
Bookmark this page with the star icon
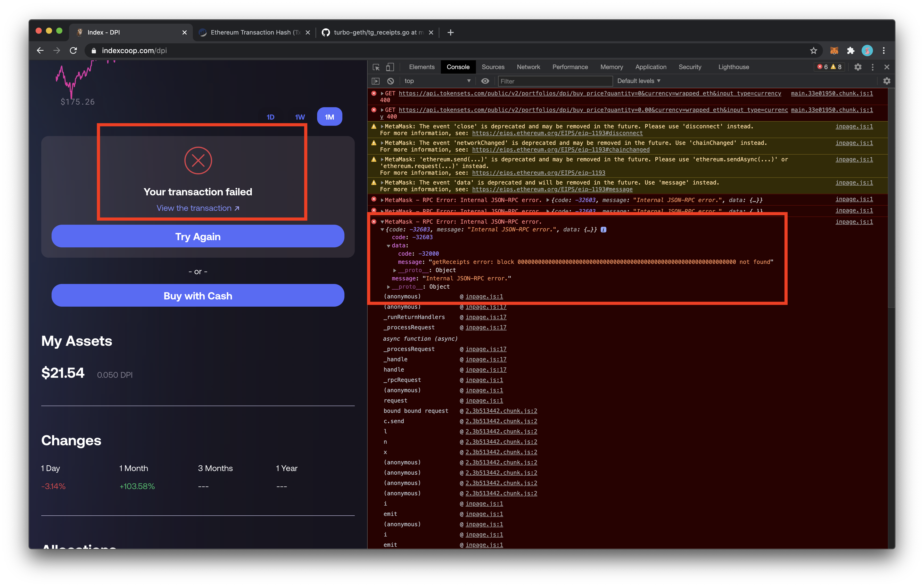pos(813,51)
